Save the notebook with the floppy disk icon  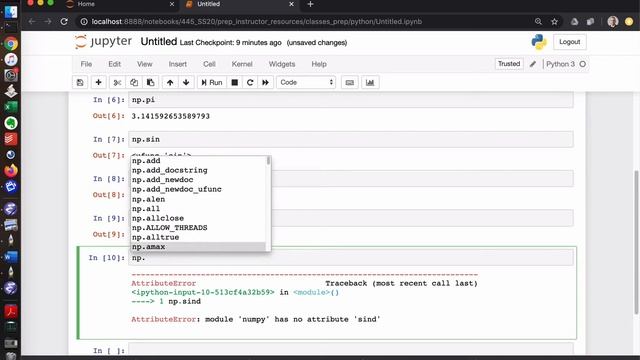pyautogui.click(x=80, y=82)
